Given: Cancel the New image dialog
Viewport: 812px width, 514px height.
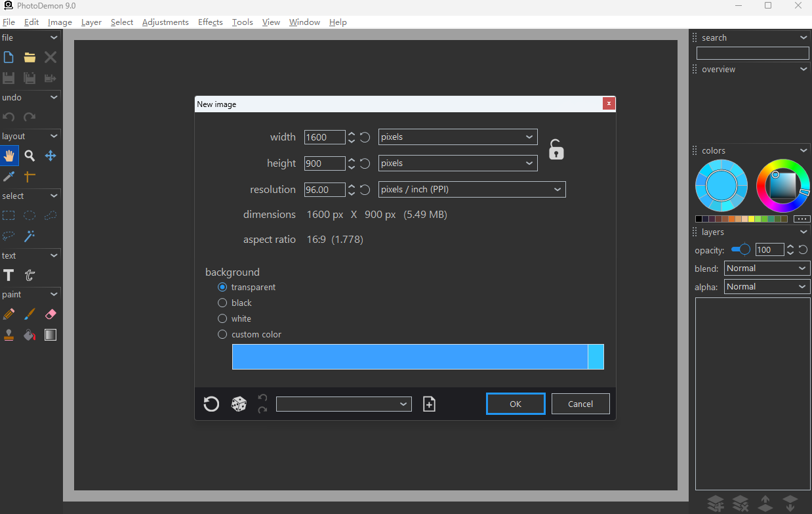Looking at the screenshot, I should [x=580, y=404].
